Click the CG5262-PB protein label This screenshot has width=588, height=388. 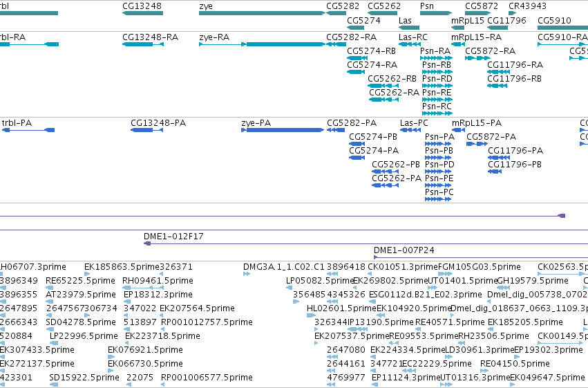coord(396,165)
